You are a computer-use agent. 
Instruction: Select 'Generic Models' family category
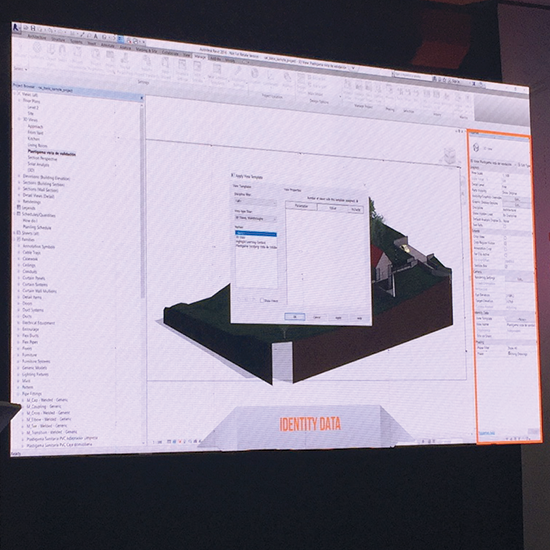pyautogui.click(x=34, y=368)
